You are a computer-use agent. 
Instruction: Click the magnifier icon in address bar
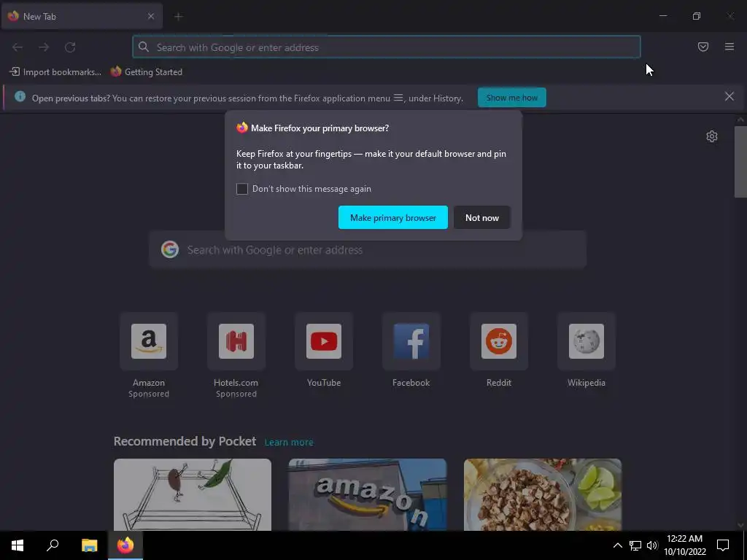point(144,47)
